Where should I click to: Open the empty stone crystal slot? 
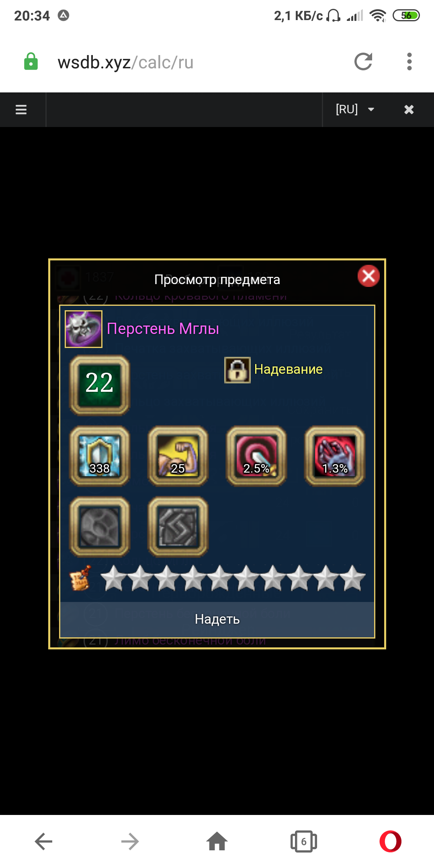(x=100, y=527)
